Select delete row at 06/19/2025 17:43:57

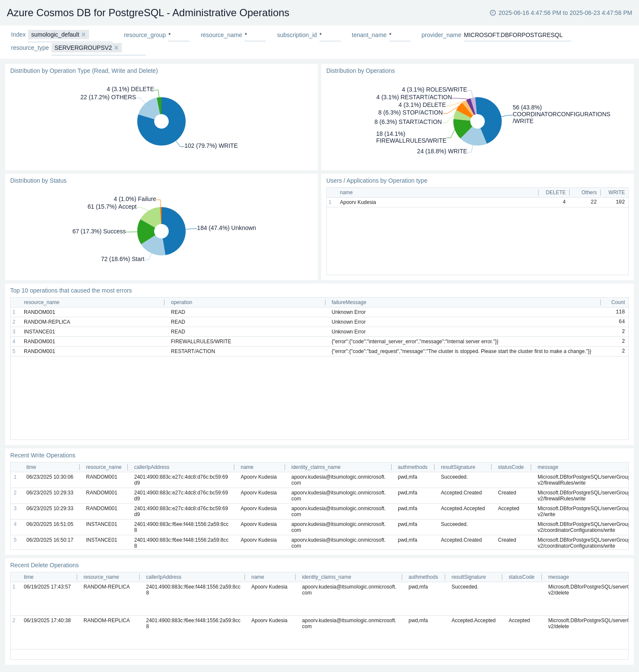point(319,599)
